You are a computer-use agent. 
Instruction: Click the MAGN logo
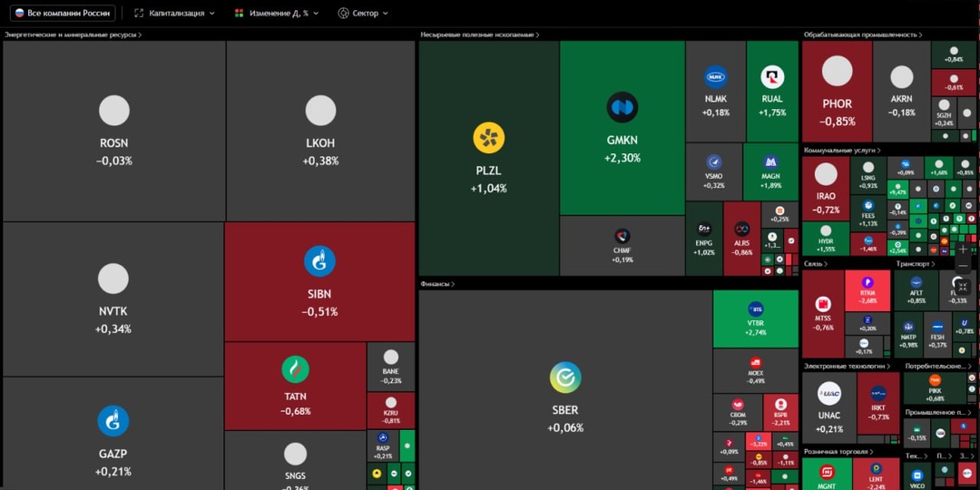point(770,162)
